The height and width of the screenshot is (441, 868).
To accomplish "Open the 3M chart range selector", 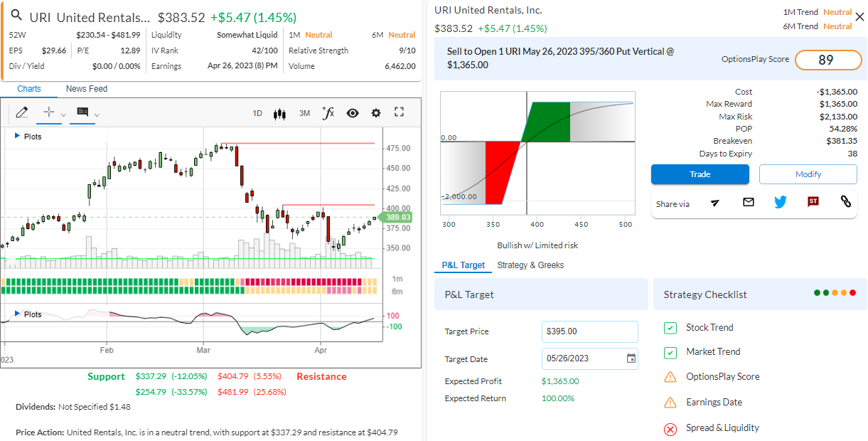I will pos(304,113).
